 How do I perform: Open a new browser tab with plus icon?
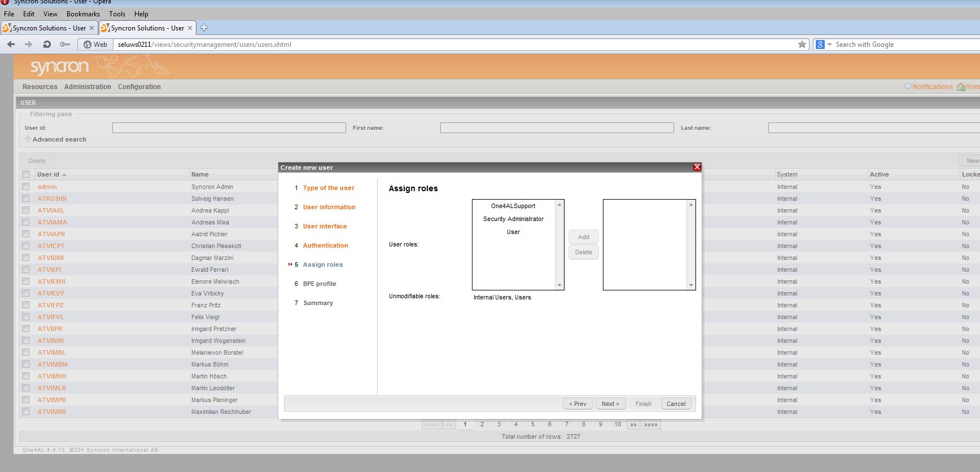[204, 28]
